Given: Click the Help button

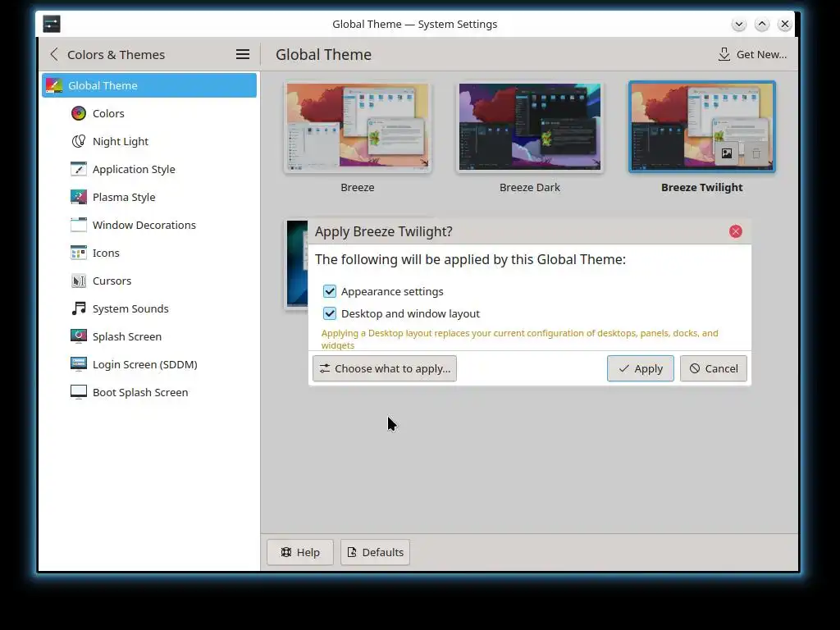Looking at the screenshot, I should coord(300,552).
